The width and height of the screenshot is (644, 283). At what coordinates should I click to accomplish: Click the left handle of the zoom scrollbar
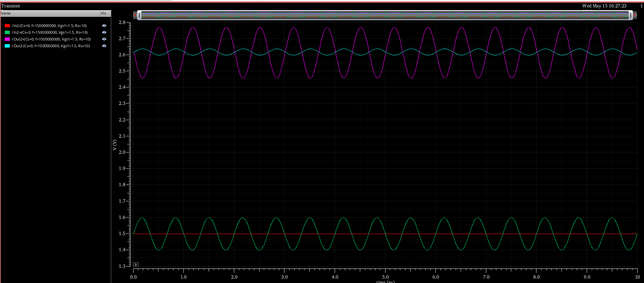[x=140, y=15]
